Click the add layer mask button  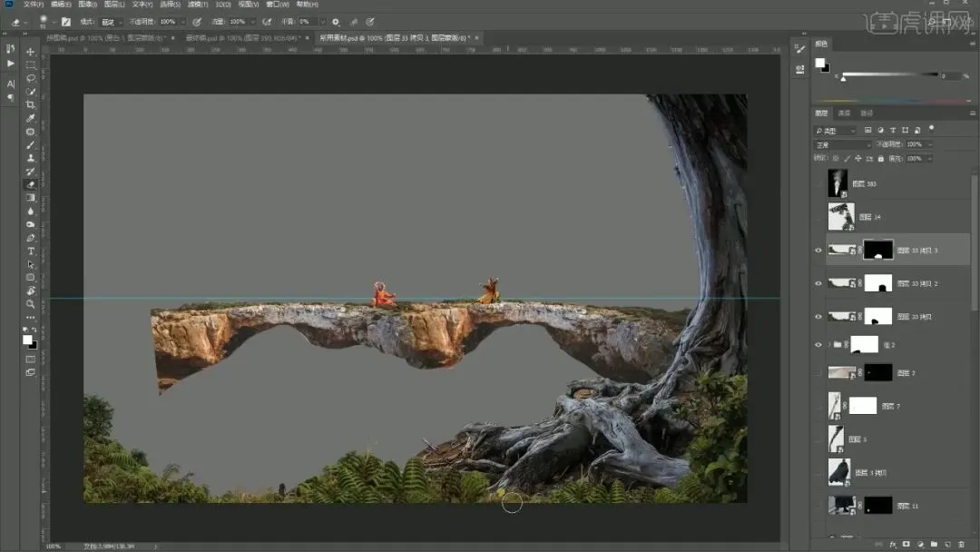(x=906, y=544)
